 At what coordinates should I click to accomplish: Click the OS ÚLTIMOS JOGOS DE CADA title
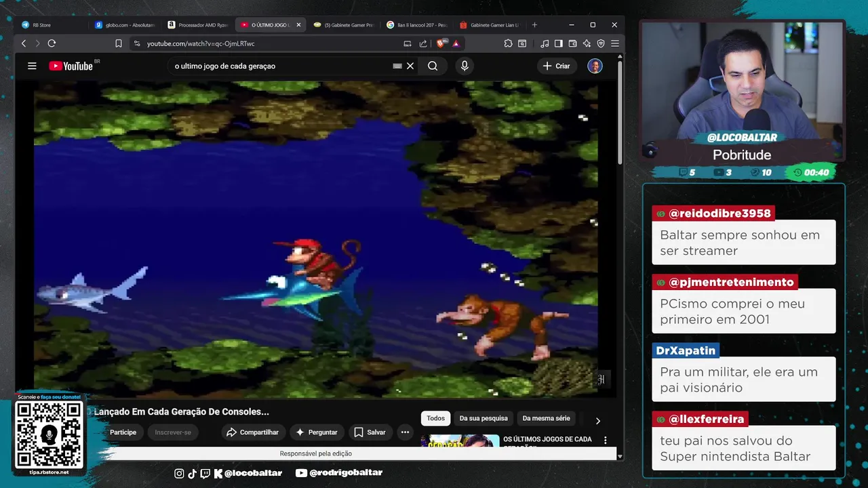point(547,439)
